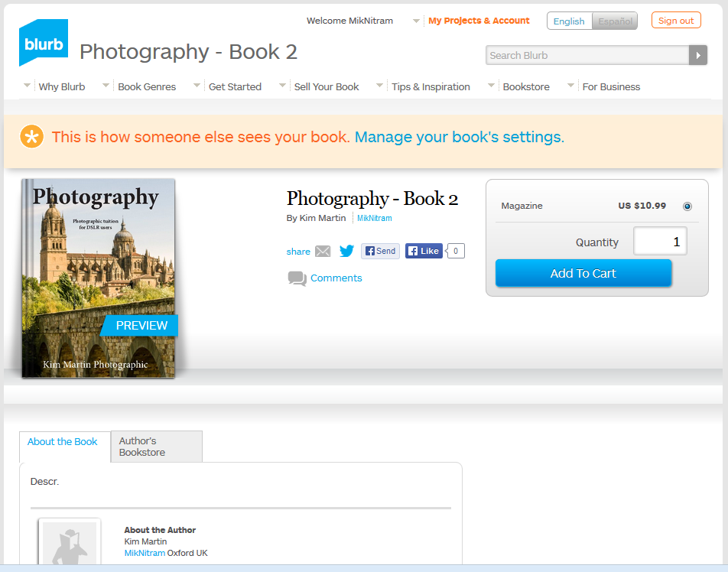Open the MikNitram link beside Kim Martin byline
The width and height of the screenshot is (728, 572).
(374, 218)
